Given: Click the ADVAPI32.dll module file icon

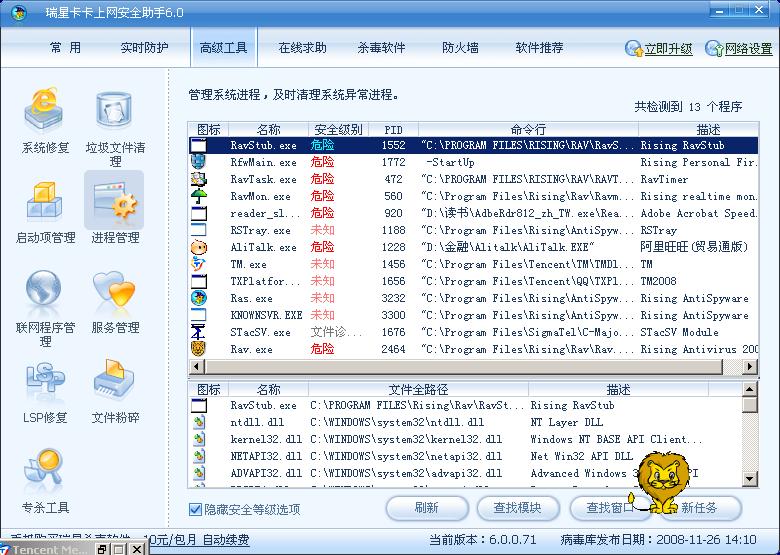Looking at the screenshot, I should 199,473.
